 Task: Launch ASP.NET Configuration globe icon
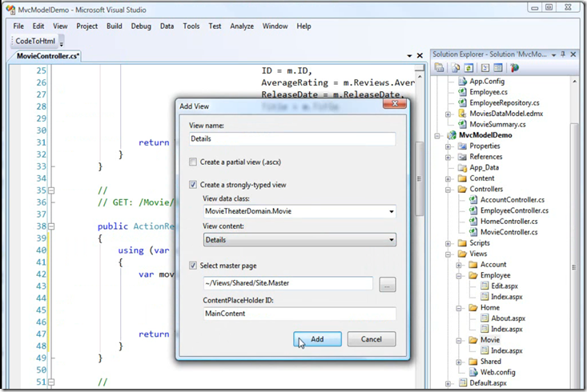[515, 68]
